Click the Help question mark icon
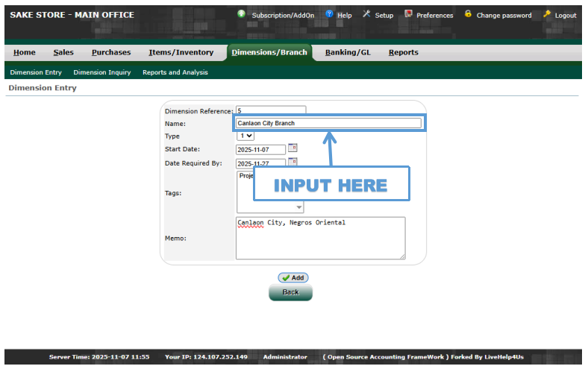Viewport: 588px width, 369px height. coord(329,14)
